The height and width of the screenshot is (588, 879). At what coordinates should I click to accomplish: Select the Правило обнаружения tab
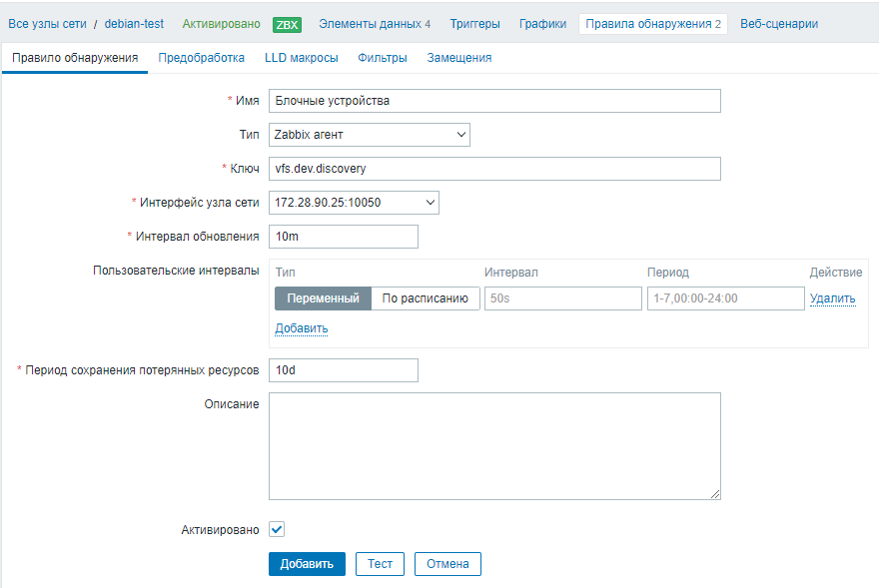(x=75, y=58)
